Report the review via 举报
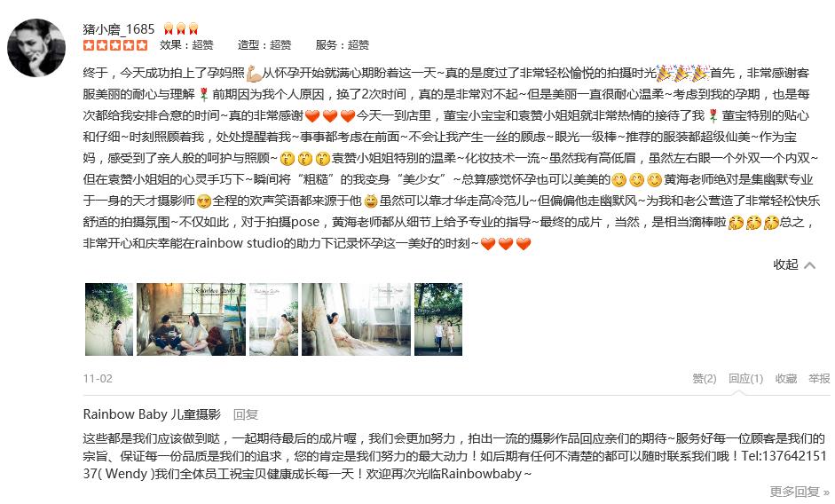 pyautogui.click(x=819, y=379)
